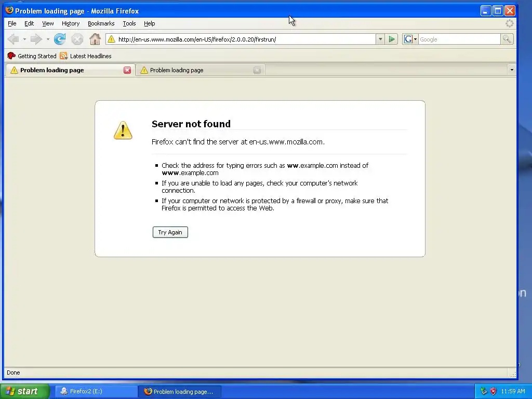
Task: Open the Edit menu
Action: 29,23
